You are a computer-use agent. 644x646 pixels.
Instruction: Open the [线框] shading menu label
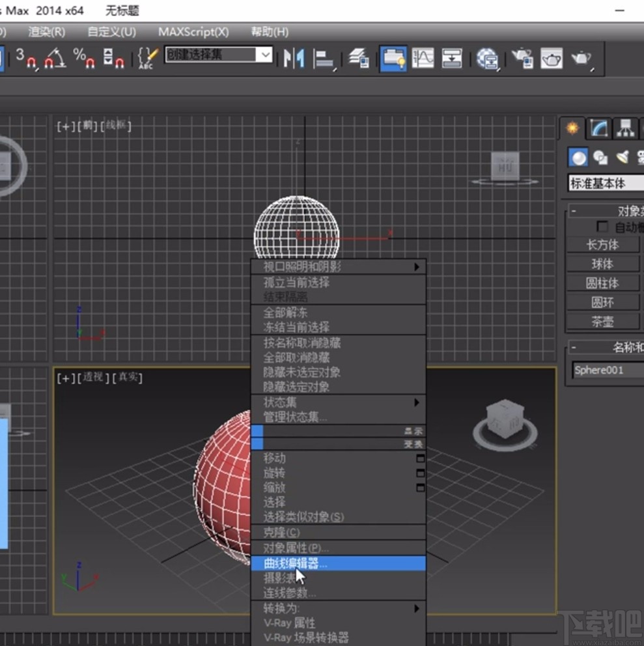116,125
